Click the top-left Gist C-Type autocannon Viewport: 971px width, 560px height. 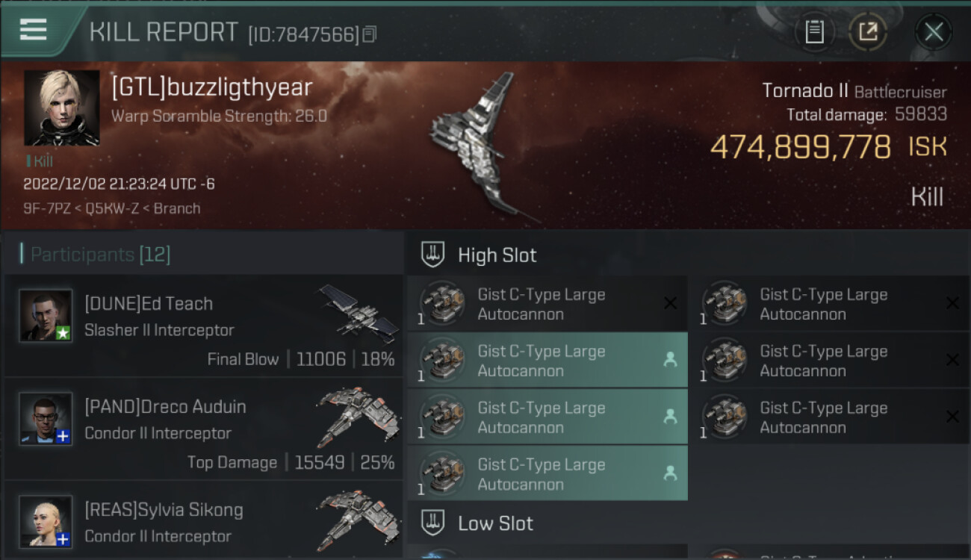click(547, 304)
